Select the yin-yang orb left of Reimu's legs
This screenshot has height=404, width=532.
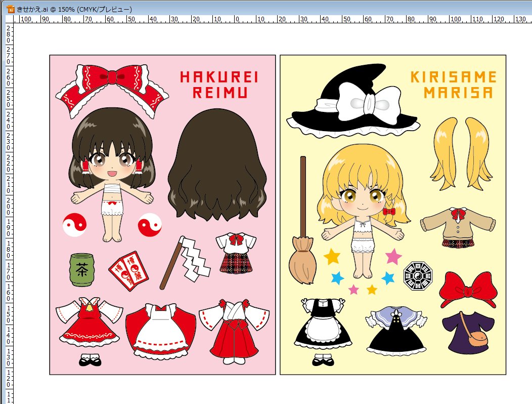(x=75, y=225)
